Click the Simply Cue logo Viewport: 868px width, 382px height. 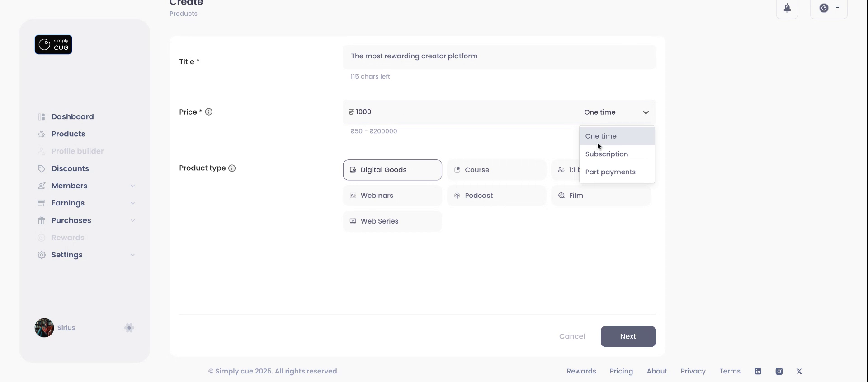pyautogui.click(x=53, y=45)
